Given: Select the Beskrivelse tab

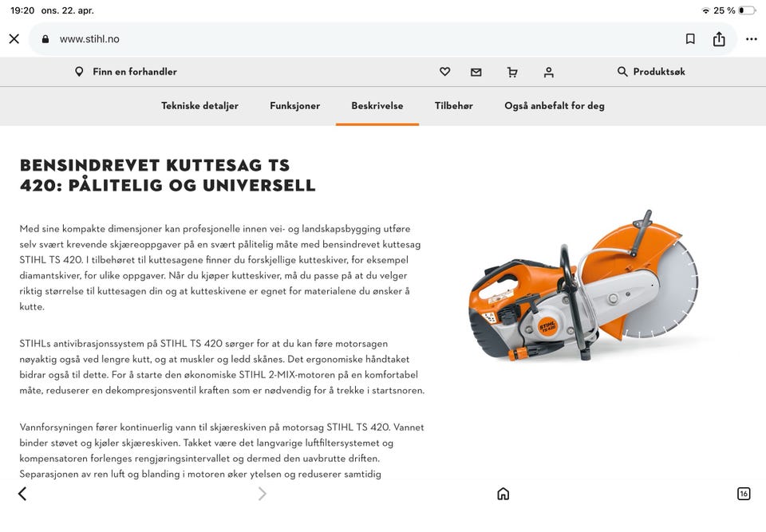Looking at the screenshot, I should point(377,106).
